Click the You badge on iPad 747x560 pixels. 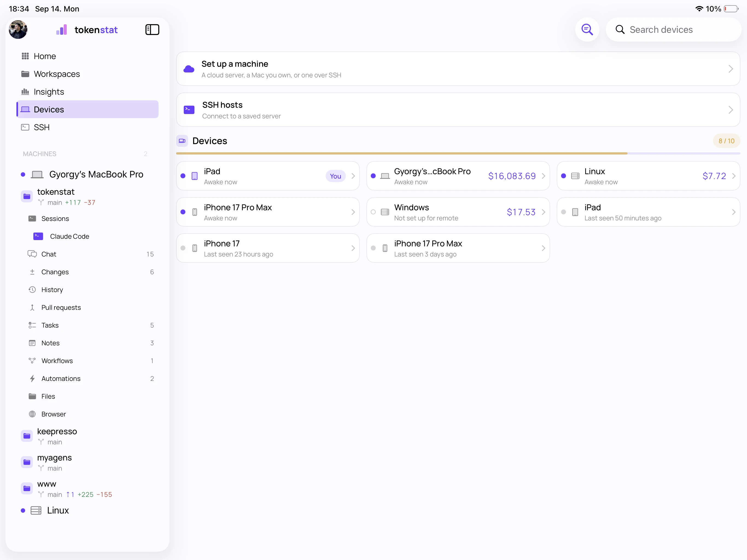click(x=335, y=176)
